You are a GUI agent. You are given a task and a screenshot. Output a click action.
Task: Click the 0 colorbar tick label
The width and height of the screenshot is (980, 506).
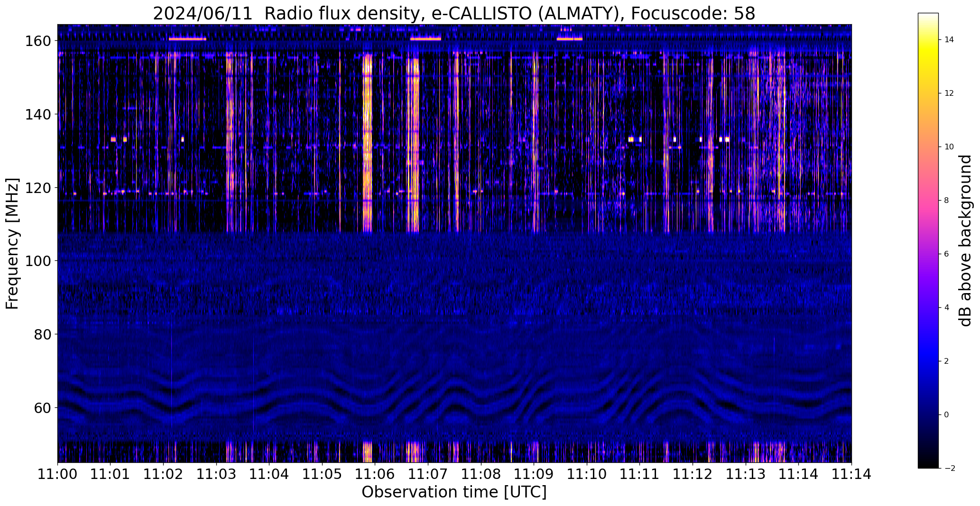(947, 415)
